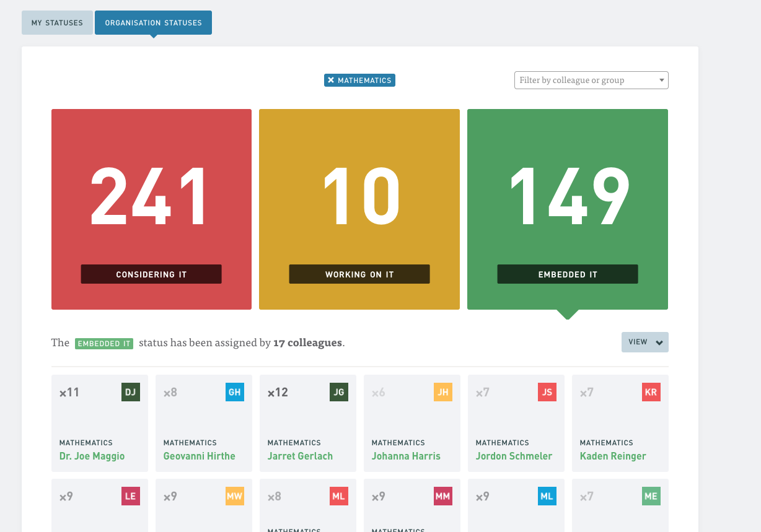
Task: Click ×7 count on Jordon Schmeler card
Action: (x=482, y=392)
